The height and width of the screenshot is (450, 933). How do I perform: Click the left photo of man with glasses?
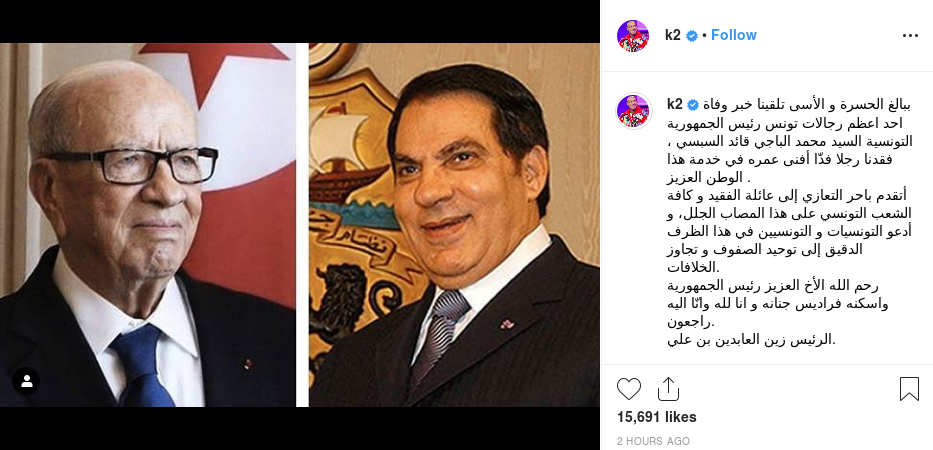click(x=148, y=225)
